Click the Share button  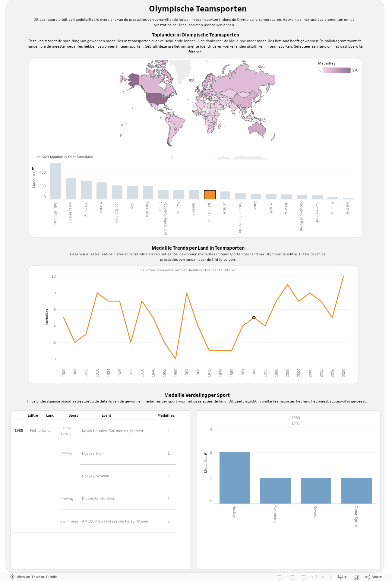[374, 577]
